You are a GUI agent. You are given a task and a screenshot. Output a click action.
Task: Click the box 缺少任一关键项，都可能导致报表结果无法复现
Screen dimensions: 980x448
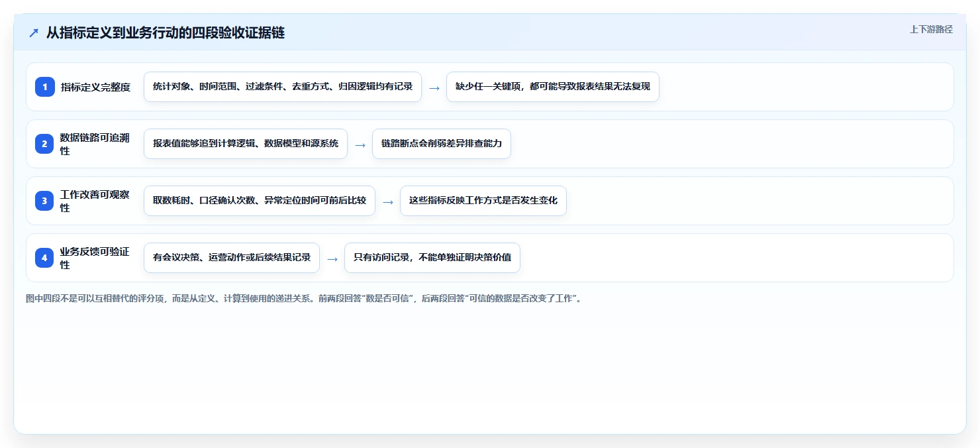[x=553, y=87]
